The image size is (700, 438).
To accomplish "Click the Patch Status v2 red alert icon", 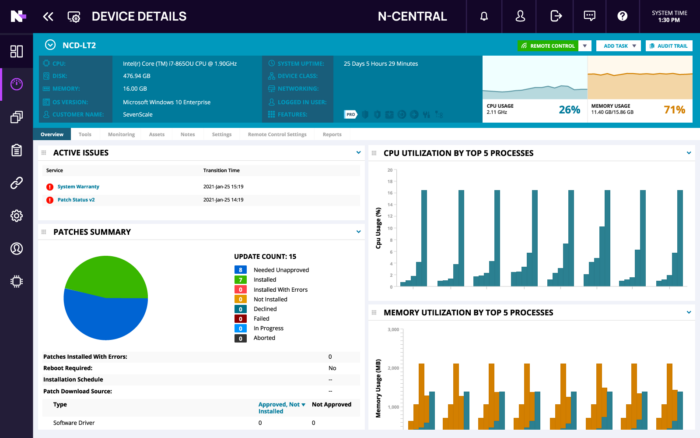I will [x=50, y=200].
